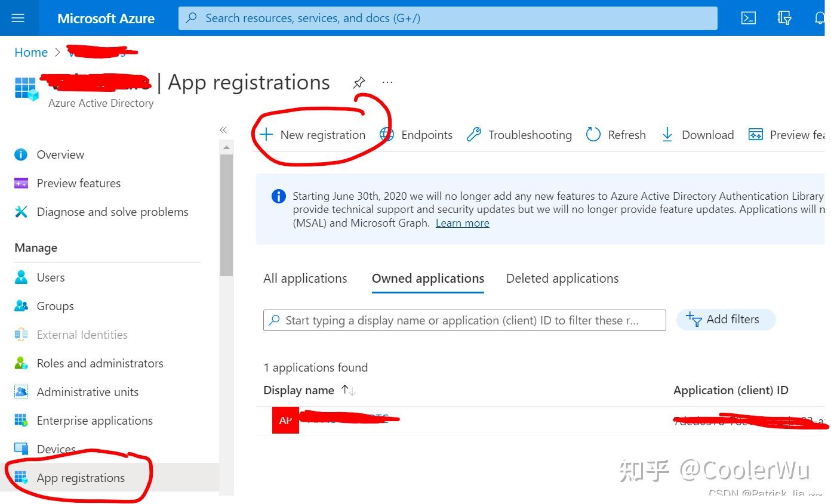The width and height of the screenshot is (831, 504).
Task: Click the info icon in the ADAL banner
Action: 278,196
